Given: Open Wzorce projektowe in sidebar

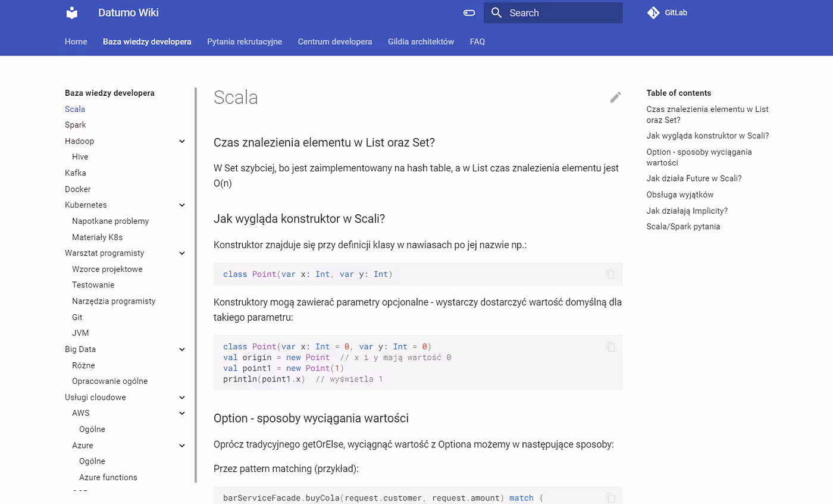Looking at the screenshot, I should [107, 269].
